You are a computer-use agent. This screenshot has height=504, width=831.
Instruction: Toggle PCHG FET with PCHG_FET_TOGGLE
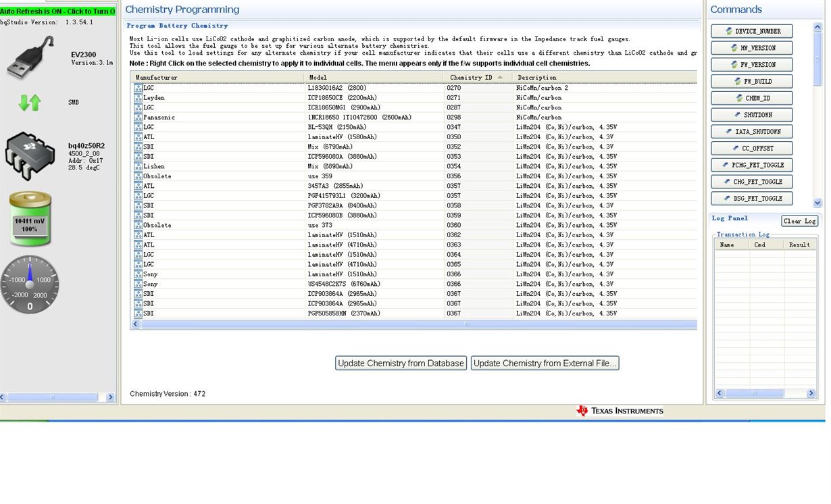coord(751,165)
